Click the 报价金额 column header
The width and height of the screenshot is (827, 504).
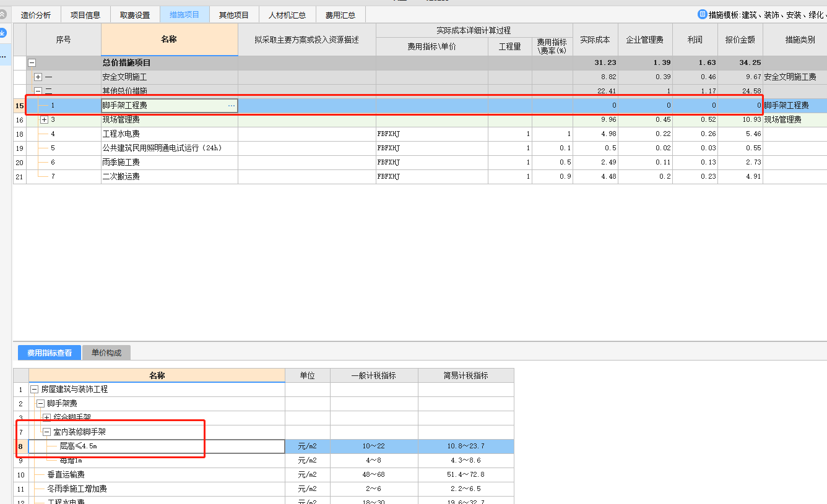coord(740,40)
